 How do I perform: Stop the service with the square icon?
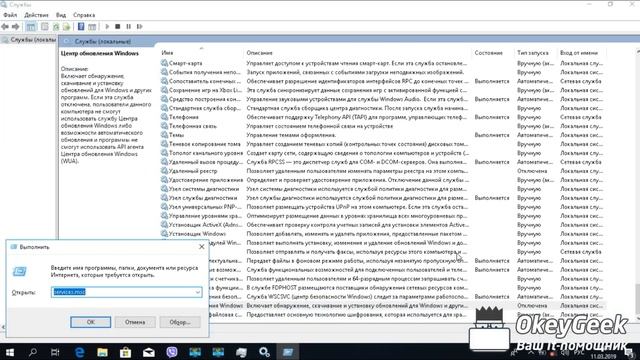click(x=118, y=27)
